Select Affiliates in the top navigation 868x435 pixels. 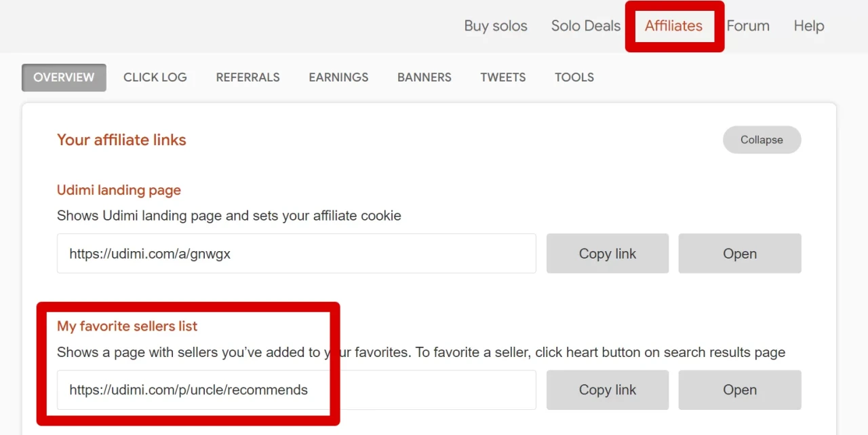point(673,26)
